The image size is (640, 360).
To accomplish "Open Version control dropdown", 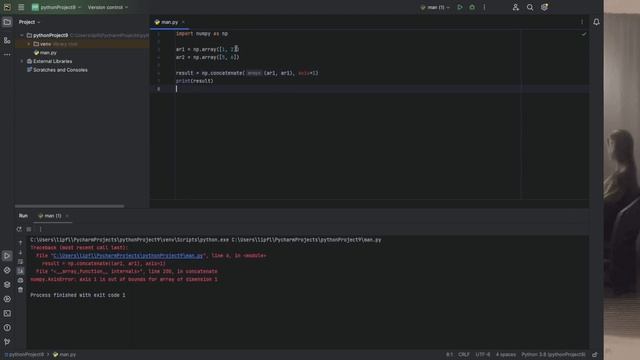I will 108,7.
